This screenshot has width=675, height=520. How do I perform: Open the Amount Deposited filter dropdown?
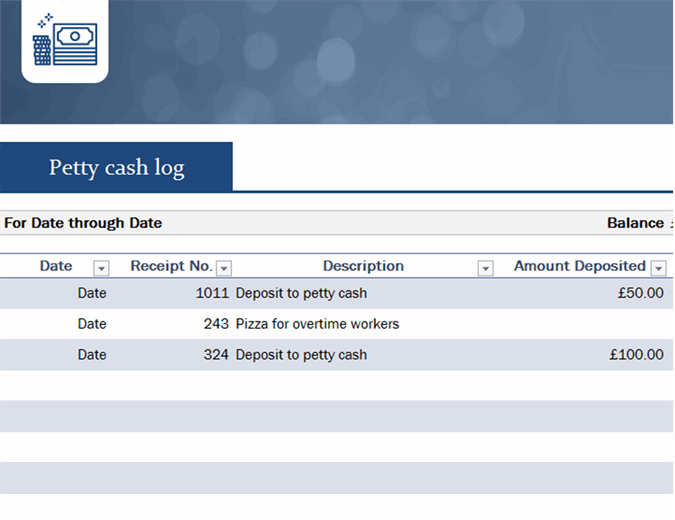(x=658, y=268)
